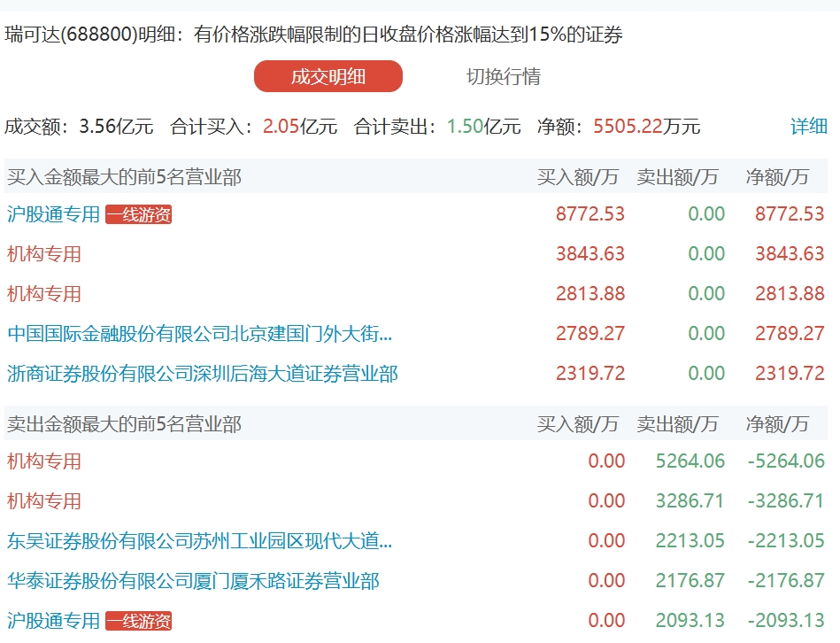
Task: Select buy amount 2319.72 for 浙商证券
Action: (x=590, y=373)
